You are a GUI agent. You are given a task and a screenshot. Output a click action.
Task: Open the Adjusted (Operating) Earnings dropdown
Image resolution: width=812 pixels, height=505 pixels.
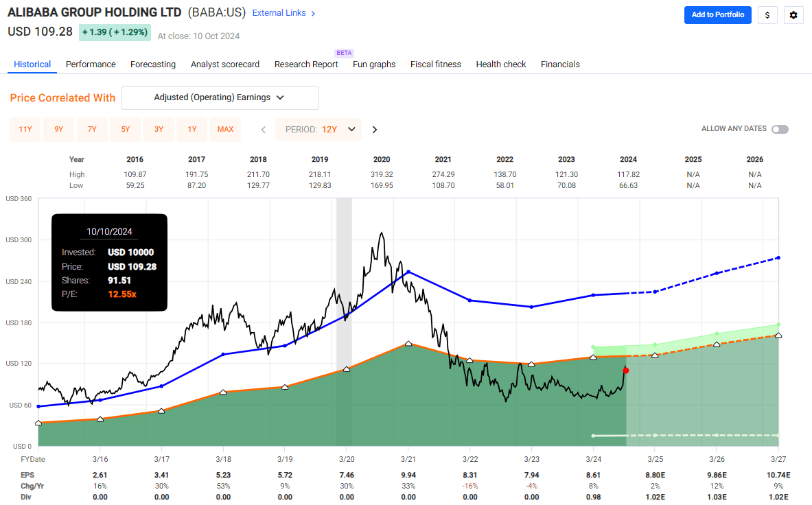coord(220,97)
